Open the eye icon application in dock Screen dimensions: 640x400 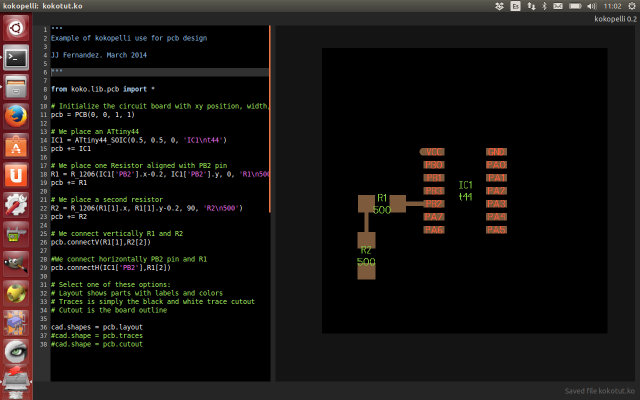coord(16,352)
